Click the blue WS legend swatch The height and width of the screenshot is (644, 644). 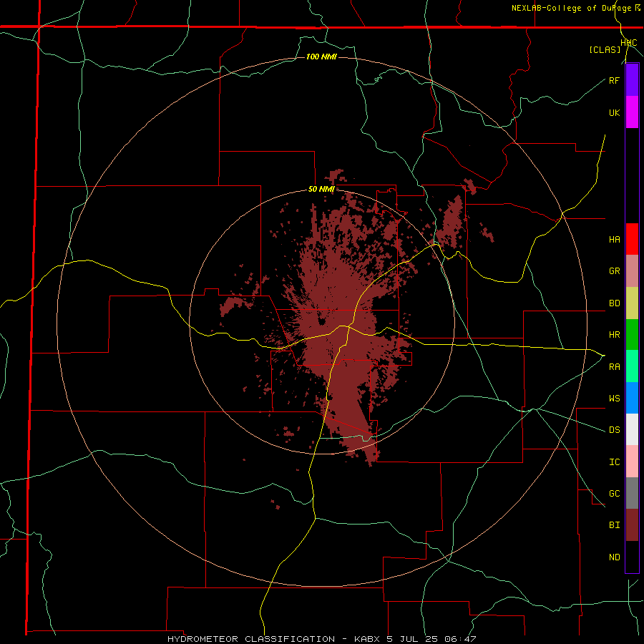click(632, 398)
